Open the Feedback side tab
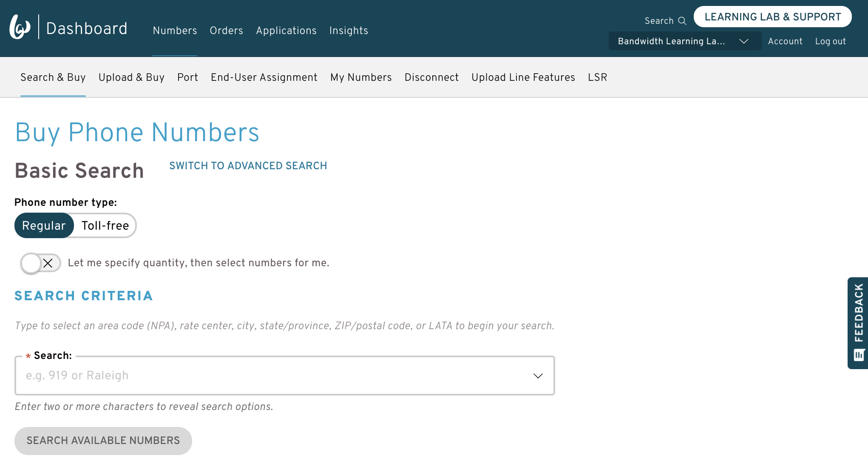 [x=858, y=323]
